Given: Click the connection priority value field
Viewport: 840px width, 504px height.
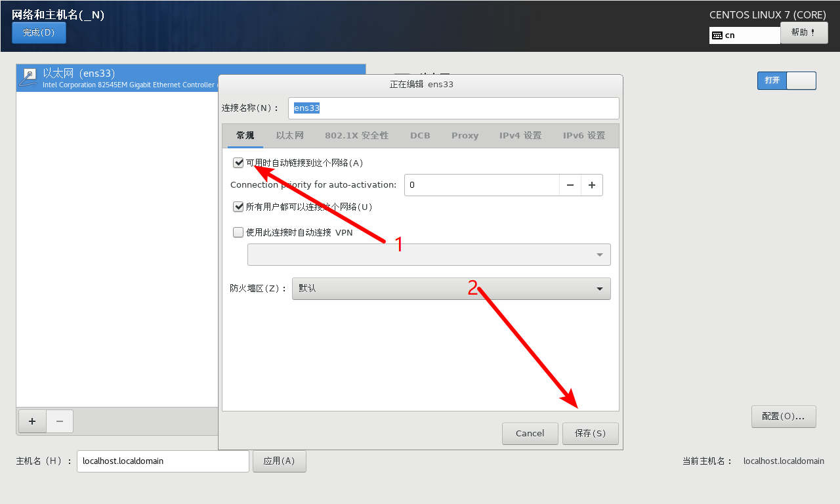Looking at the screenshot, I should [x=482, y=185].
